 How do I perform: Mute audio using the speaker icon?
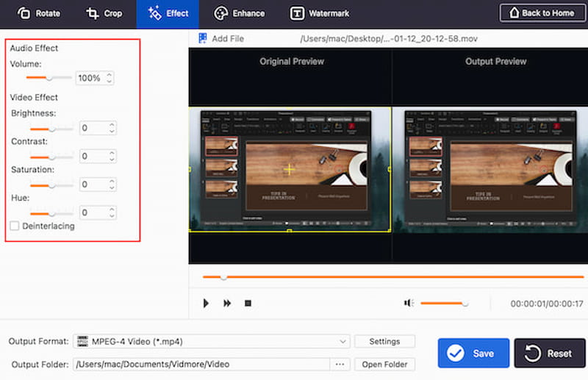(409, 303)
